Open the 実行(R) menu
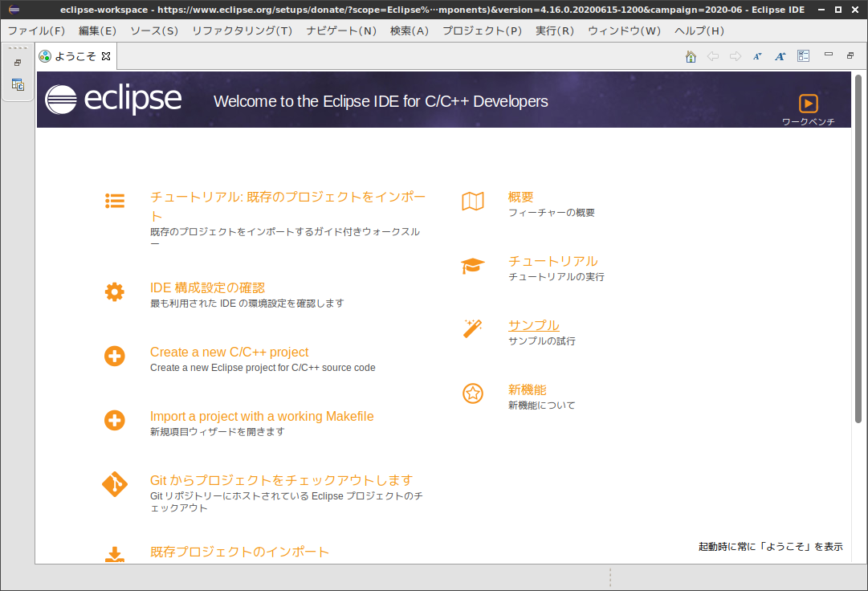This screenshot has height=591, width=868. point(554,31)
